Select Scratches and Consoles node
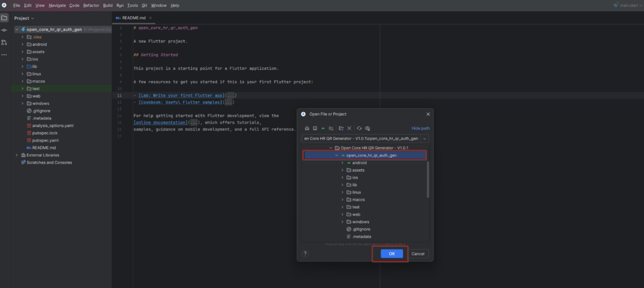This screenshot has width=644, height=288. 49,162
